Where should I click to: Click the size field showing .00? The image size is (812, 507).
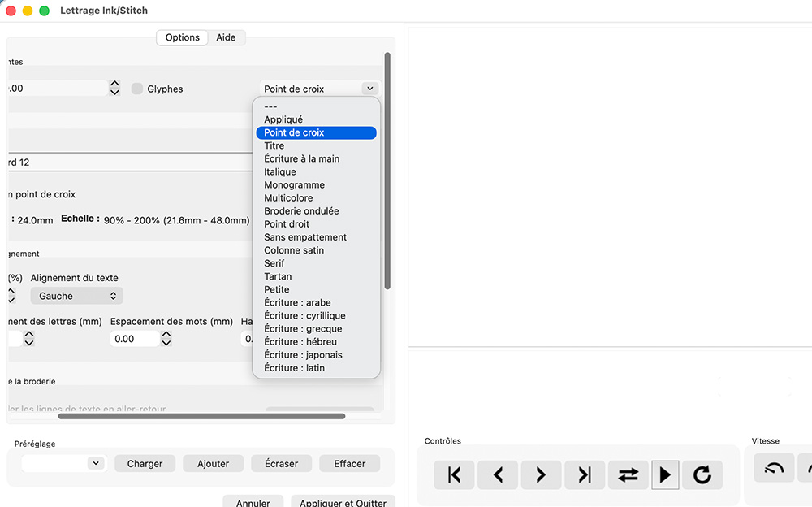pos(58,88)
